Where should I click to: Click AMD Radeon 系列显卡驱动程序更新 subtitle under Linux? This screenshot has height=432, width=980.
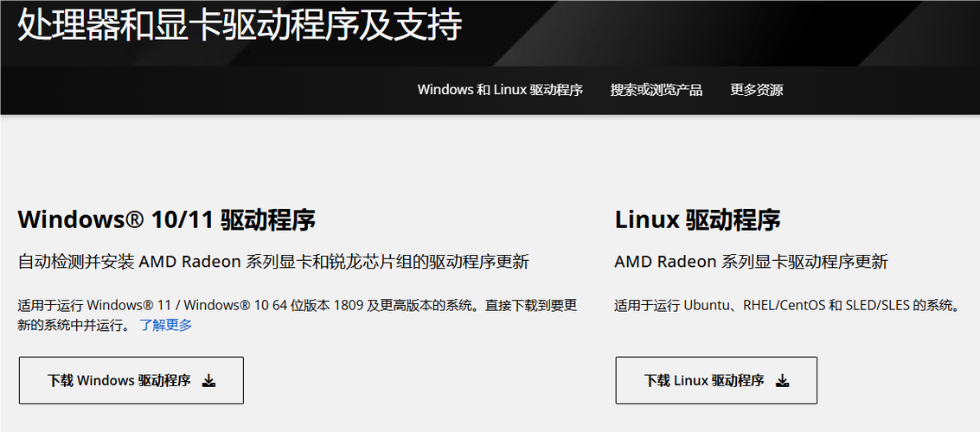752,262
